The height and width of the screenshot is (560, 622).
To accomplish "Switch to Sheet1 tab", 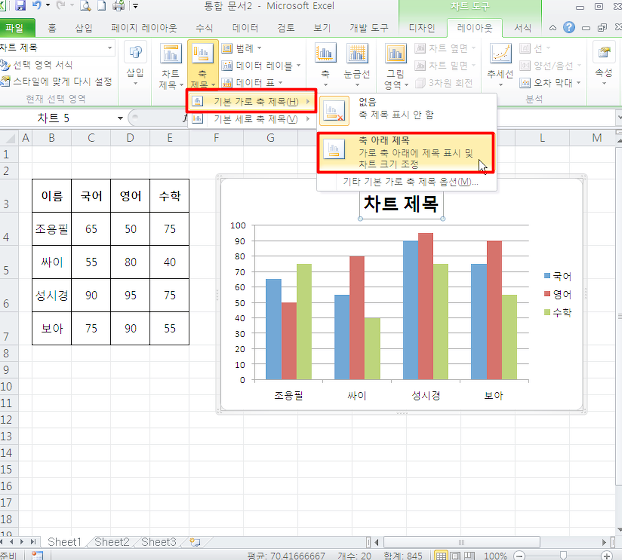I will click(x=64, y=542).
